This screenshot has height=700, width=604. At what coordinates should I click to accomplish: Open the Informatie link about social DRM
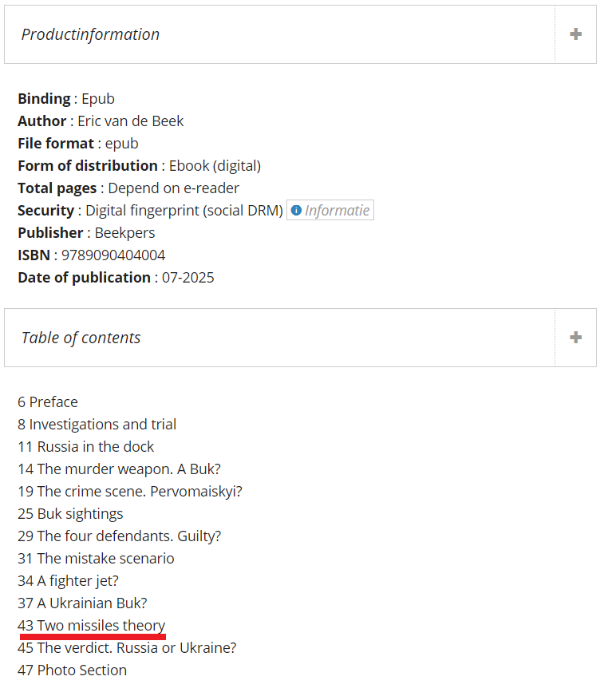[x=330, y=210]
